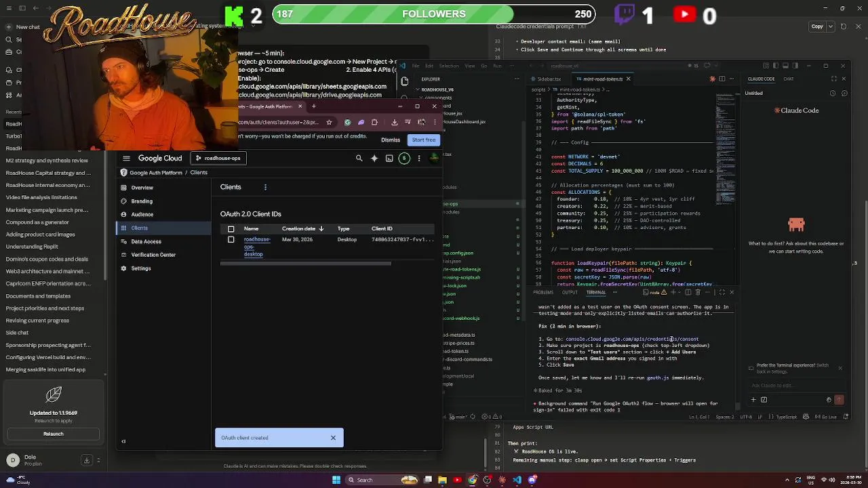Open VS Code Explorer files icon
868x488 pixels.
coord(405,81)
